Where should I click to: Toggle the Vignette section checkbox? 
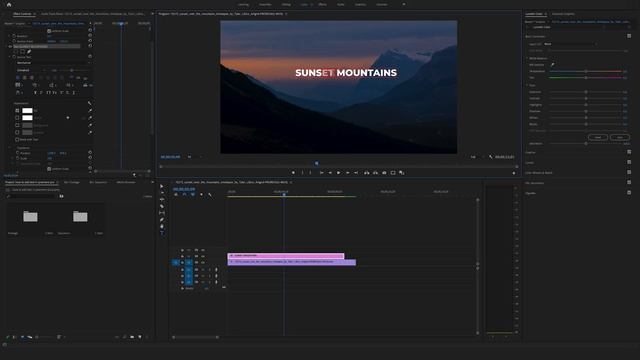coord(629,193)
